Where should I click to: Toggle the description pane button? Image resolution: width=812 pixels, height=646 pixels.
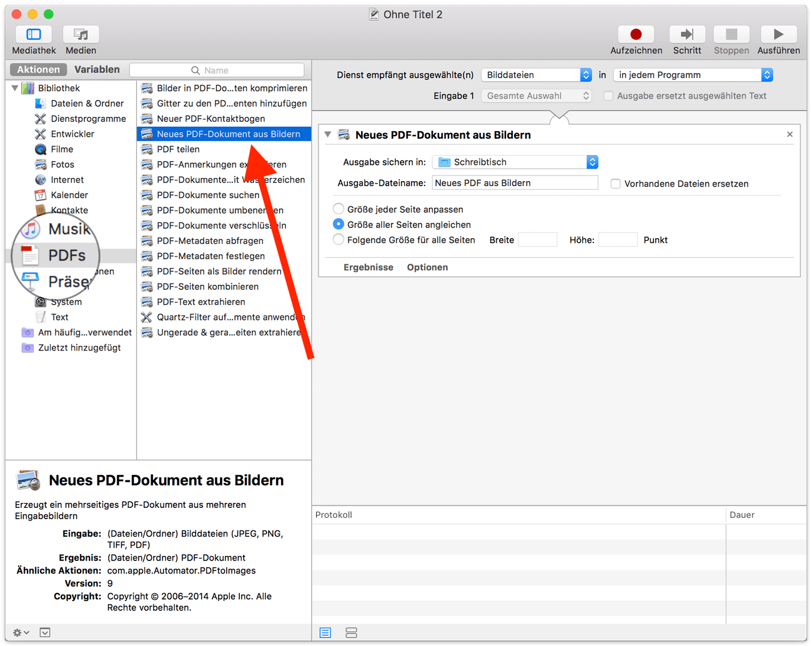[45, 632]
